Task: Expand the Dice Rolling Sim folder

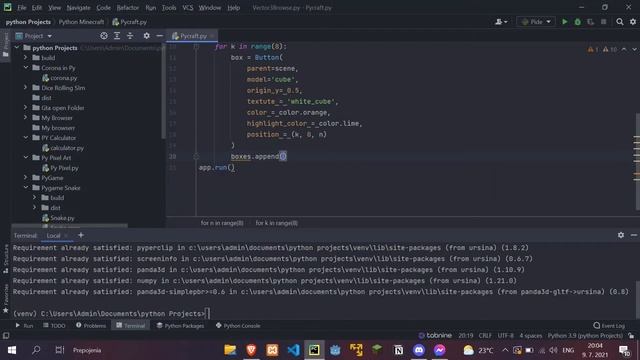Action: click(x=26, y=88)
